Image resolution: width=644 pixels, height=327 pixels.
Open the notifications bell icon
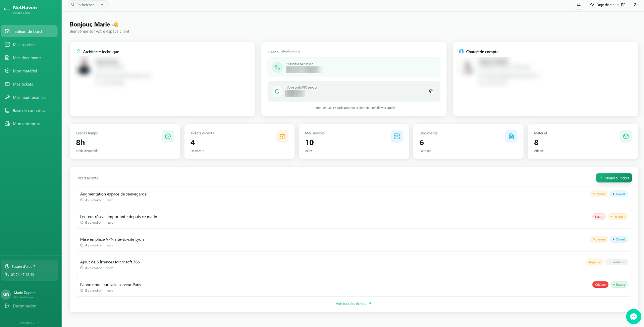point(579,5)
